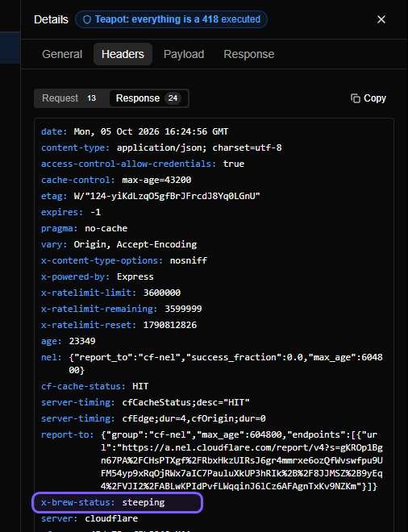Viewport: 408px width, 532px height.
Task: Click x-ratelimit-reset value 1790812826
Action: click(x=169, y=325)
